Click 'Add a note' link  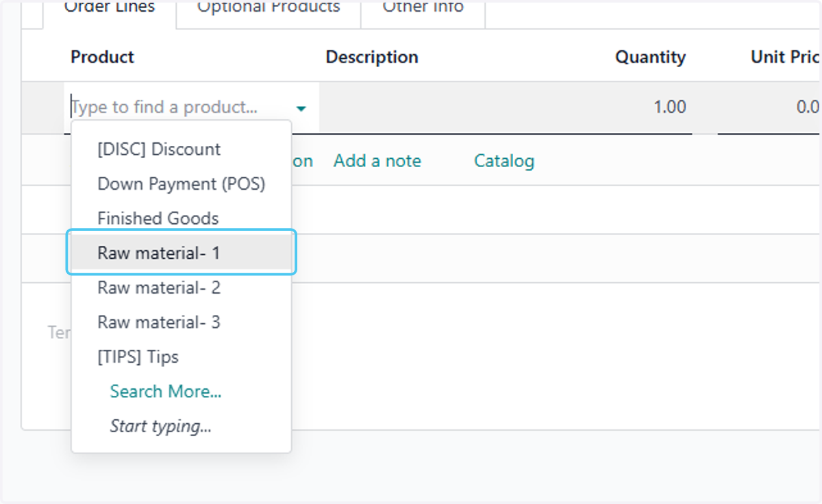(x=377, y=161)
